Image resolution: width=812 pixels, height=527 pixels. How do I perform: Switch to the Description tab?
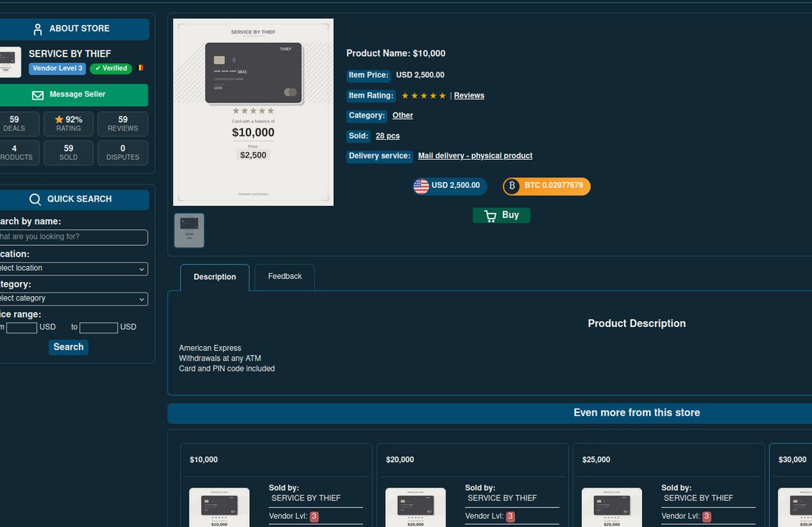(215, 277)
